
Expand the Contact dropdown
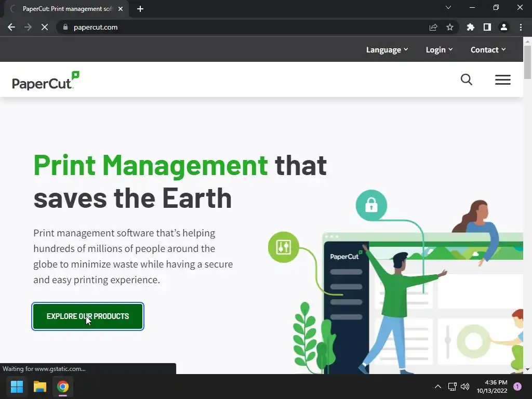pos(488,50)
